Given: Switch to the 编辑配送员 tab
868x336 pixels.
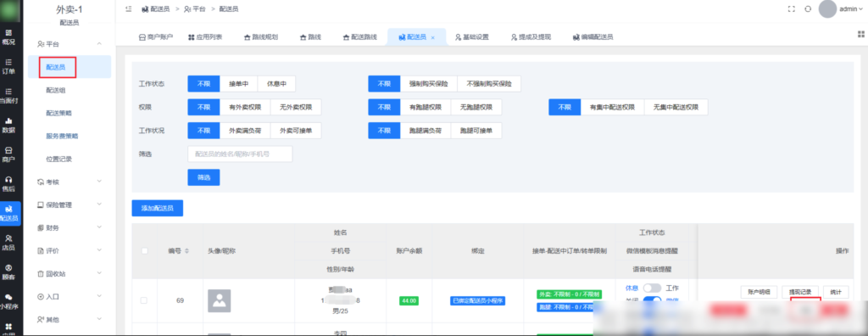Looking at the screenshot, I should point(593,37).
